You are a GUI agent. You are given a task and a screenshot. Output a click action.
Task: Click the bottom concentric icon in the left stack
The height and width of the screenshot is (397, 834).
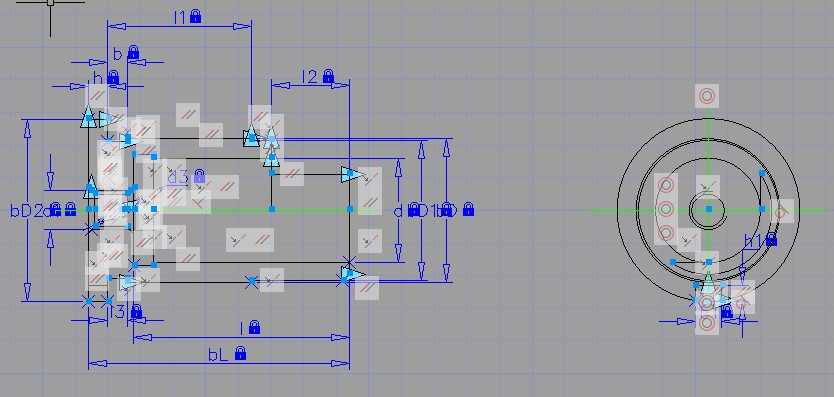click(x=666, y=233)
